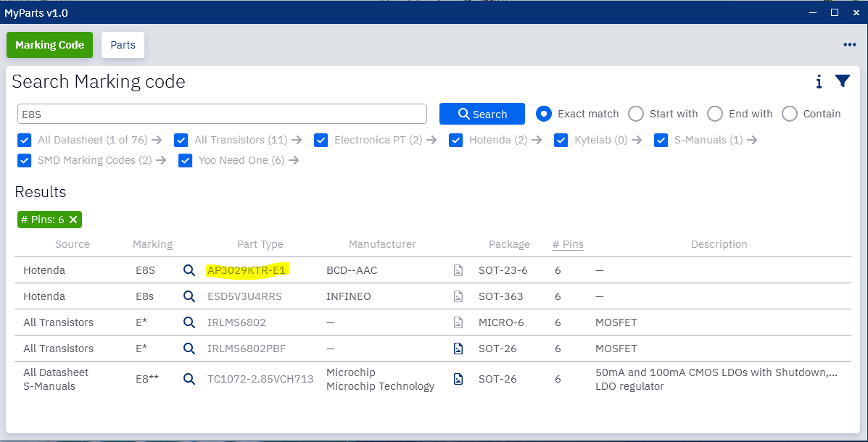Open the info icon in the header

coord(819,82)
